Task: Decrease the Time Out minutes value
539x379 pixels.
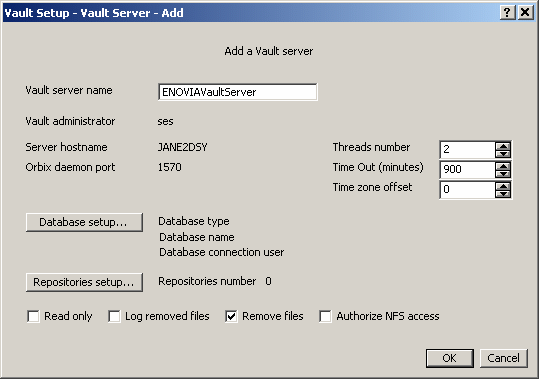Action: coord(503,174)
